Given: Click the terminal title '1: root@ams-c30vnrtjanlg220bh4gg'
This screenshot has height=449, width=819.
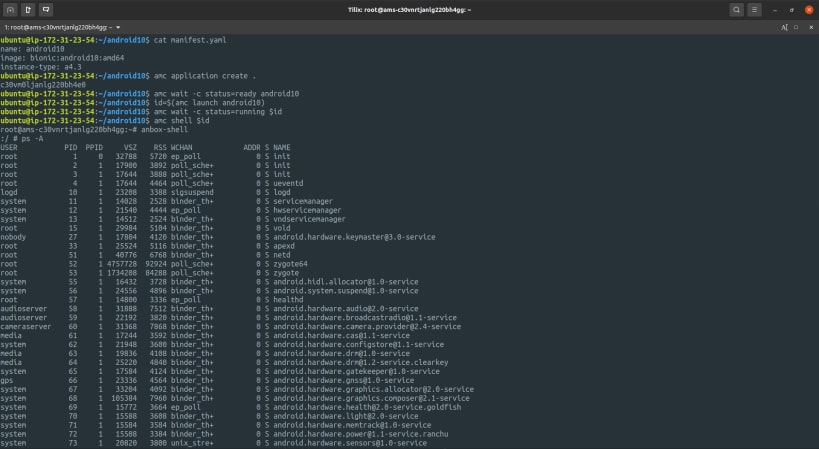Looking at the screenshot, I should click(x=57, y=27).
